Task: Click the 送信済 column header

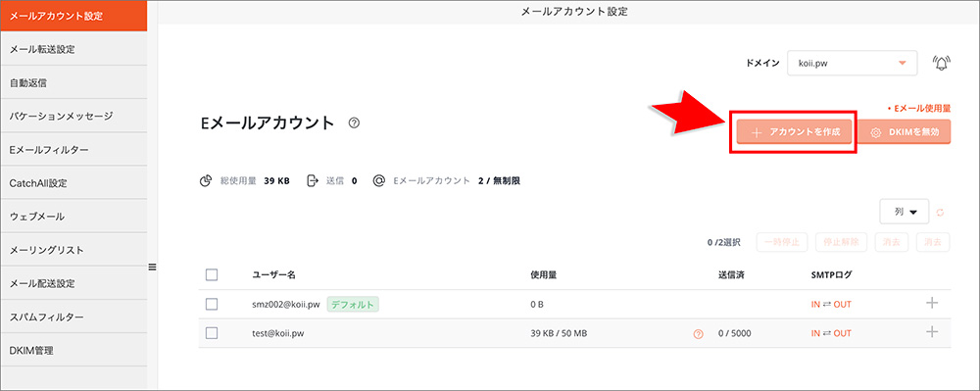Action: (731, 274)
